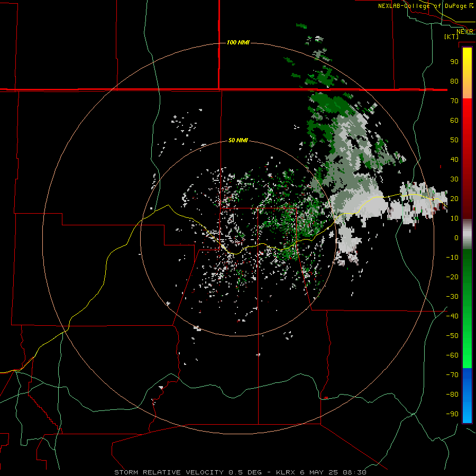
Task: Click the -30 value on color scale
Action: tap(452, 297)
